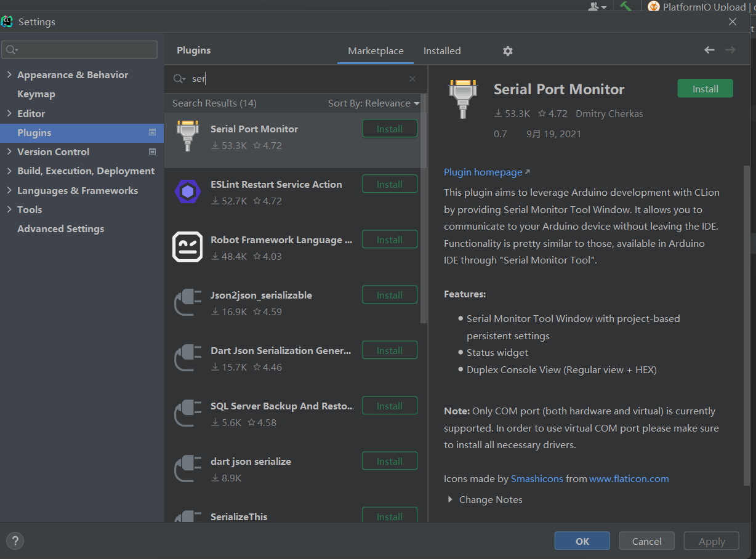Click the project-level icon beside Version Control
This screenshot has width=756, height=559.
pos(153,151)
